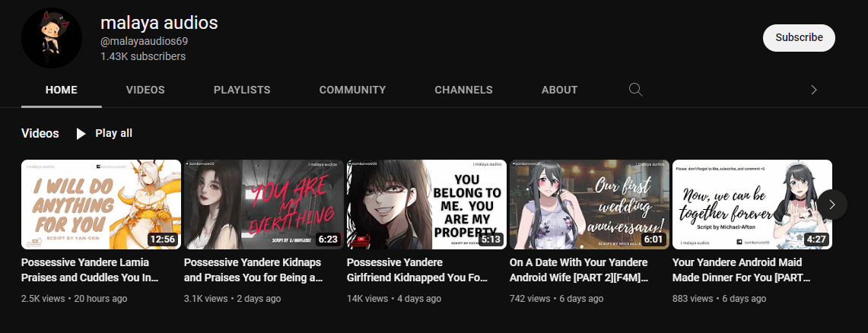This screenshot has width=868, height=333.
Task: Click the malaya audios channel avatar
Action: [x=52, y=38]
